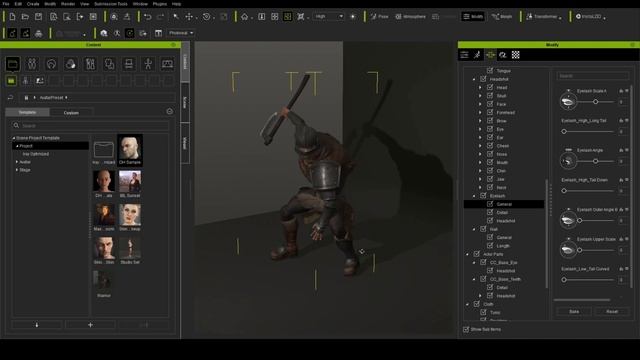Expand the Stage folder in Content tree
The image size is (640, 360).
17,170
